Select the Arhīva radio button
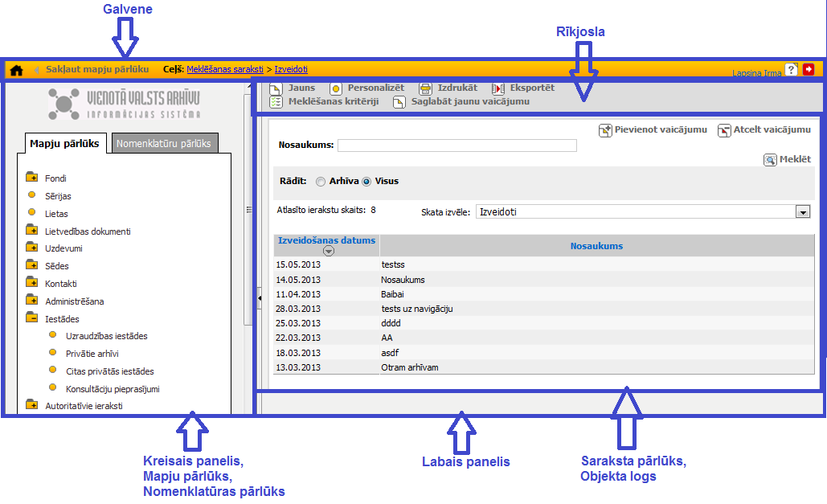 coord(321,182)
